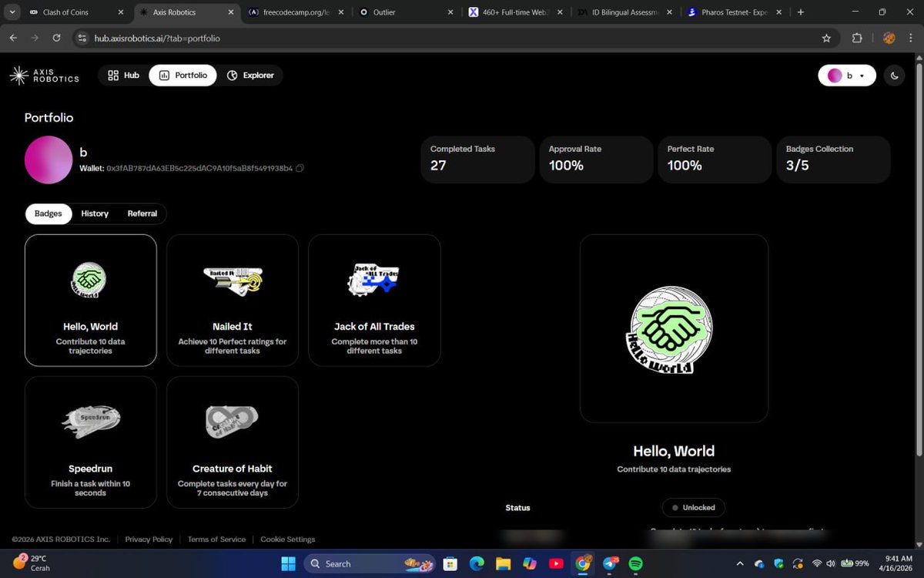This screenshot has width=924, height=578.
Task: Click the pink profile avatar
Action: (x=49, y=160)
